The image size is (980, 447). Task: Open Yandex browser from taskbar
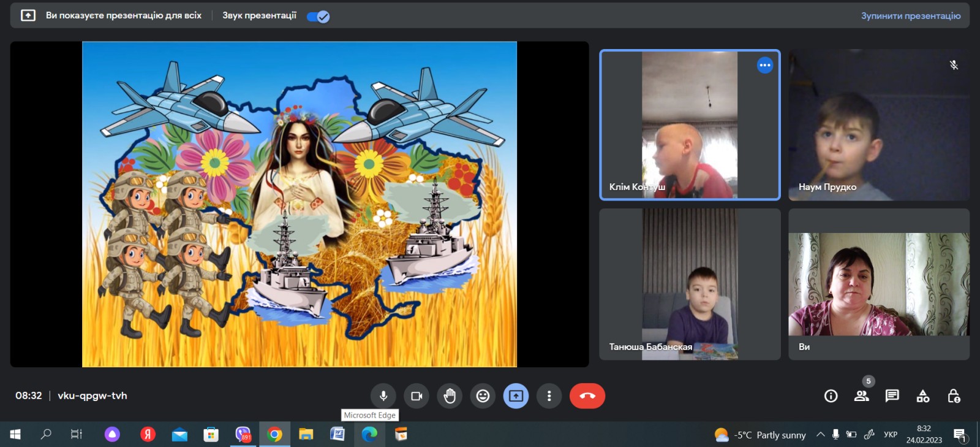(x=148, y=434)
